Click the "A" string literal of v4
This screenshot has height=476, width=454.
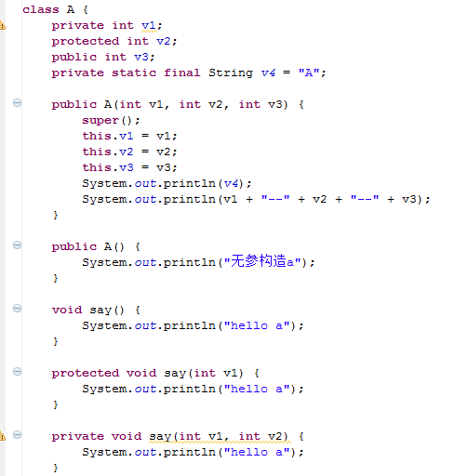pyautogui.click(x=309, y=73)
